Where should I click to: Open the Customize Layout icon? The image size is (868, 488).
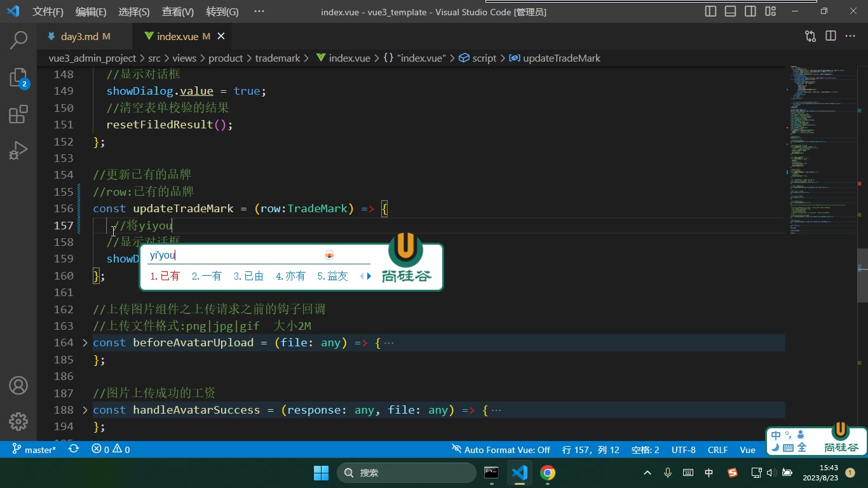click(771, 11)
